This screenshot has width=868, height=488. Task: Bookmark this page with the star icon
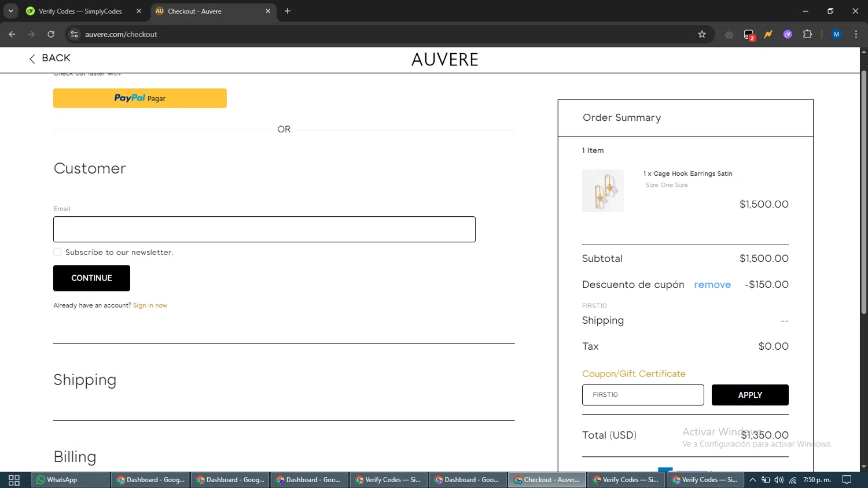702,34
